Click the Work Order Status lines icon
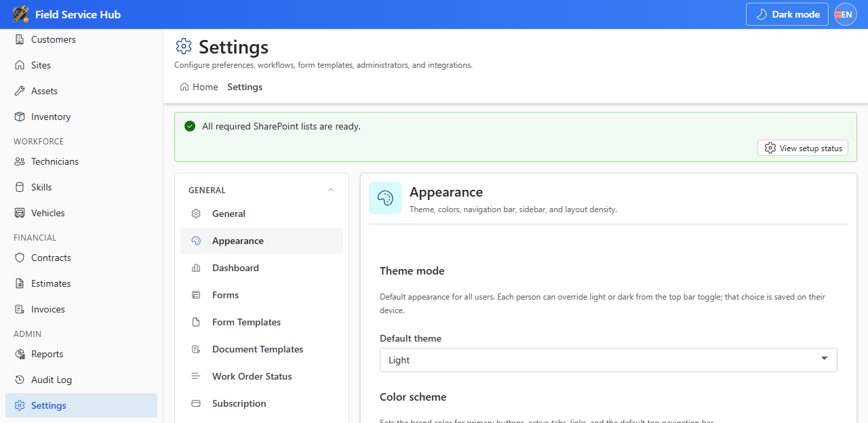Screen dimensions: 868x423 coord(196,376)
